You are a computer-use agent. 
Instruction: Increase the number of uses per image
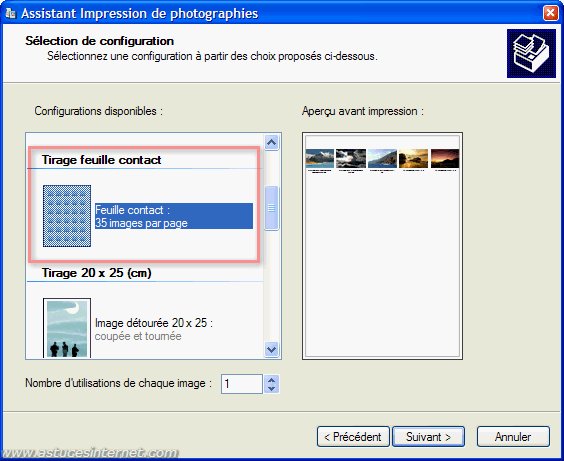[272, 380]
